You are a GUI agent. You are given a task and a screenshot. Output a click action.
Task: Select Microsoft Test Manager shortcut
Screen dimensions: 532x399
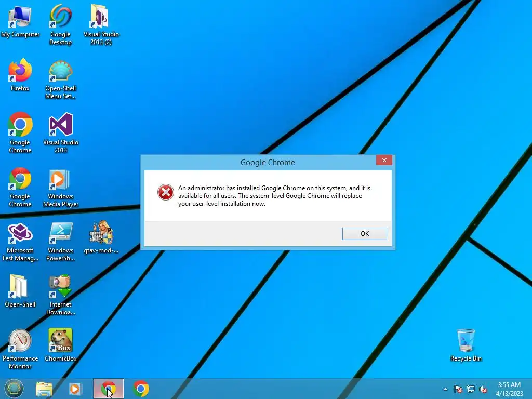point(20,242)
